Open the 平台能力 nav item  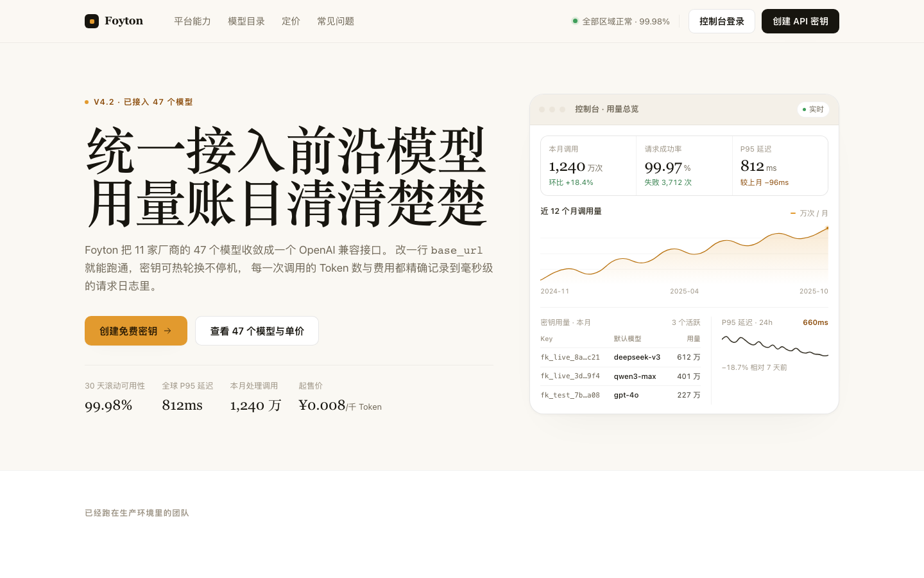193,21
